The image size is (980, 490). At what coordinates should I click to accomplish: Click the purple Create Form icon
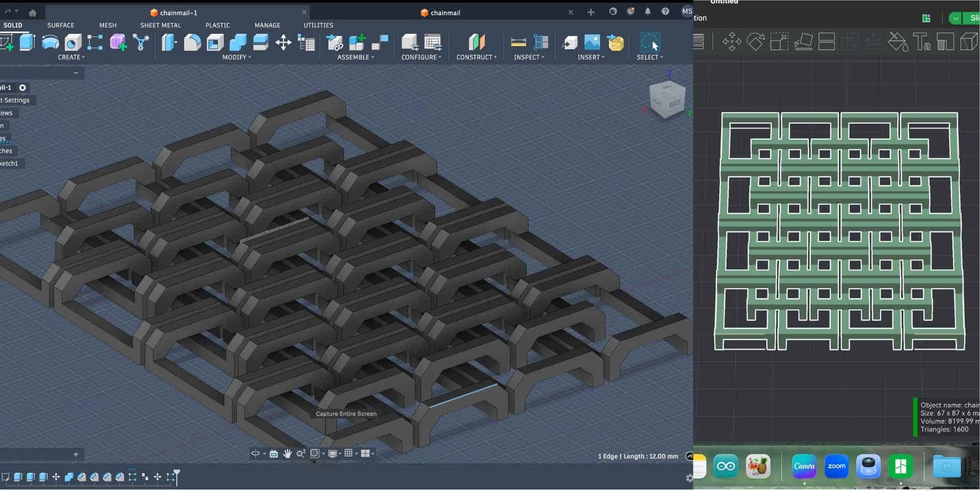tap(118, 43)
